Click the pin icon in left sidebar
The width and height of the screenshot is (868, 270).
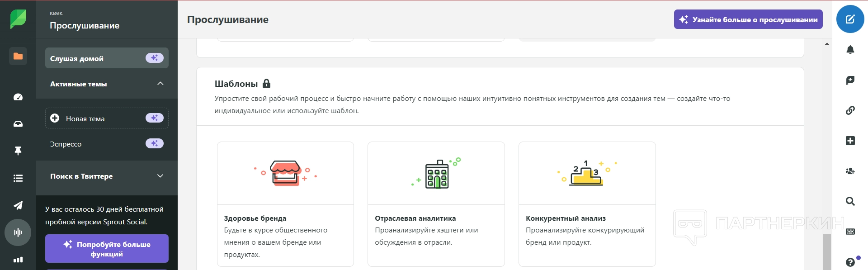tap(18, 151)
